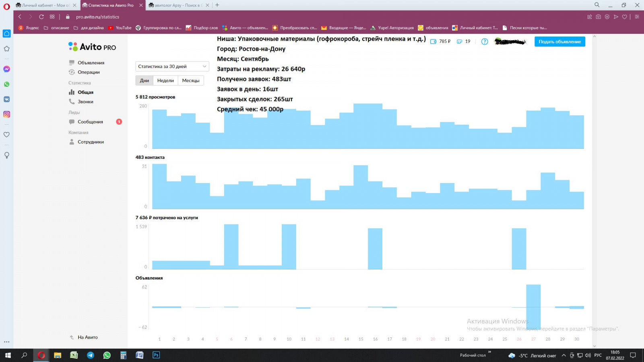
Task: Open the weather widget showing -5°C
Action: pos(532,356)
